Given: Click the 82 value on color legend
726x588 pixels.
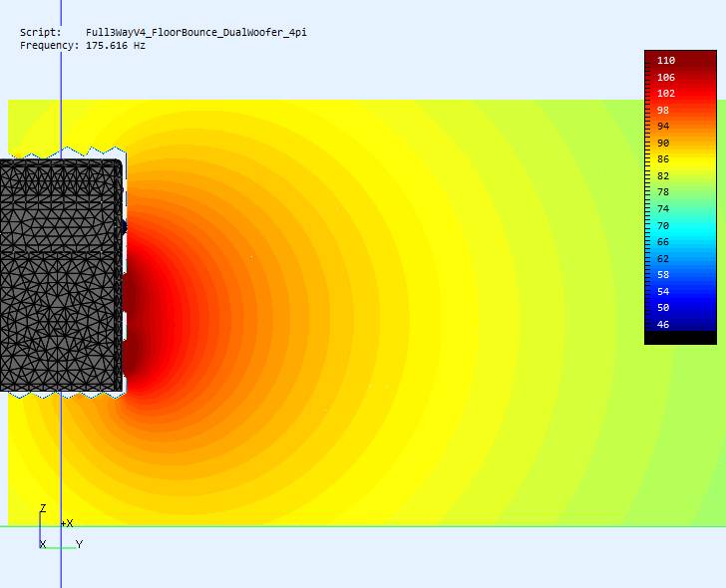Looking at the screenshot, I should click(x=663, y=175).
